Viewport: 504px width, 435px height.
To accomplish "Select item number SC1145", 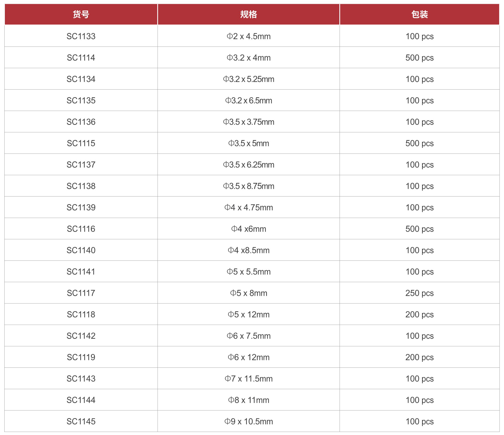I will [x=81, y=421].
